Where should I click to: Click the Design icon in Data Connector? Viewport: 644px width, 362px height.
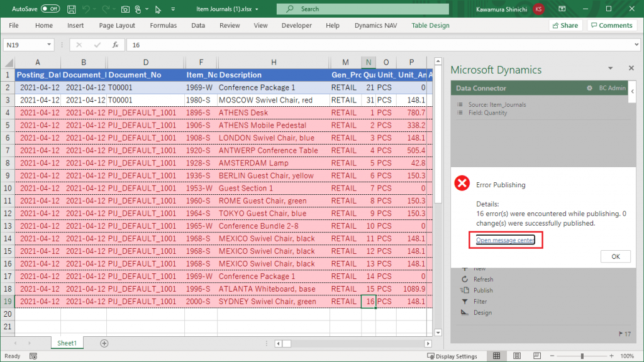coord(465,312)
